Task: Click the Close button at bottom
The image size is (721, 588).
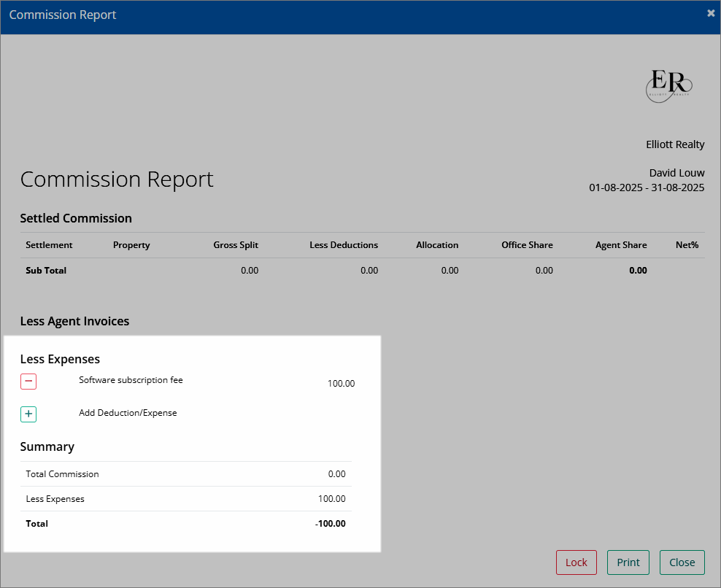Action: tap(682, 562)
